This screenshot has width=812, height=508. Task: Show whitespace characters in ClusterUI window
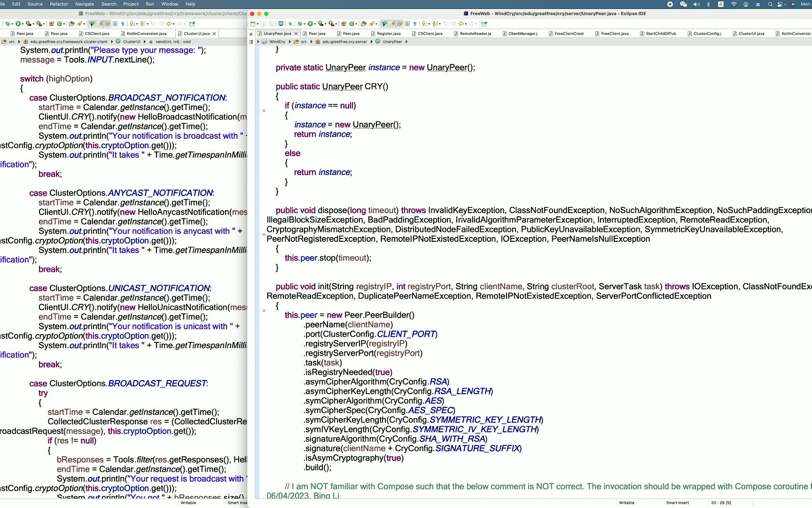123,24
